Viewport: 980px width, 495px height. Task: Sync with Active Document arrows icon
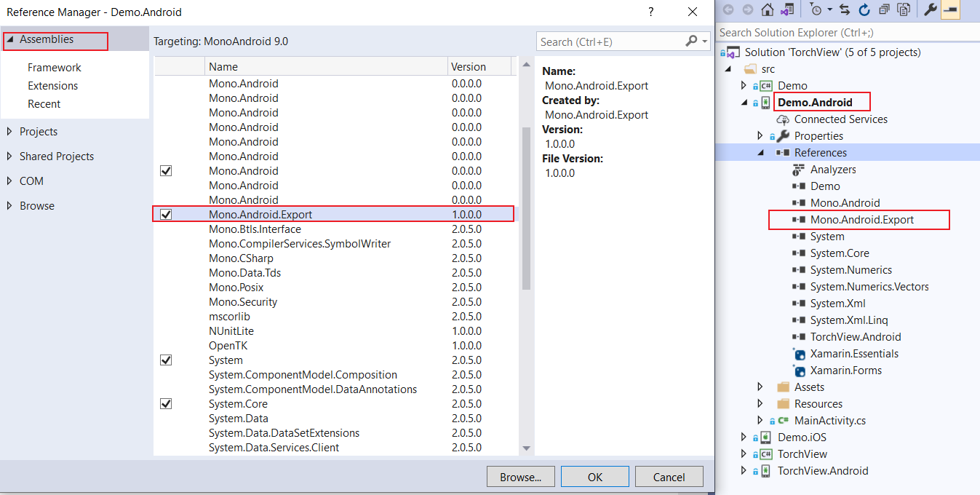coord(845,9)
